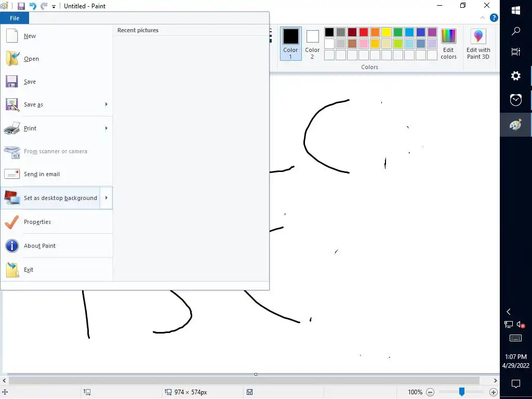Open a file via the Open folder icon
Screen dimensions: 532x399
12,59
